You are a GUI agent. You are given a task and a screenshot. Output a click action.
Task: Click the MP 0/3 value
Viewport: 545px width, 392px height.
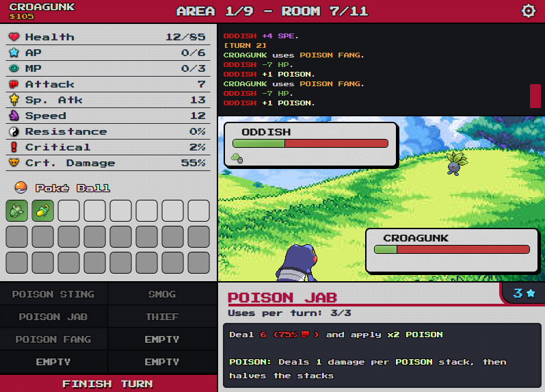pos(194,68)
